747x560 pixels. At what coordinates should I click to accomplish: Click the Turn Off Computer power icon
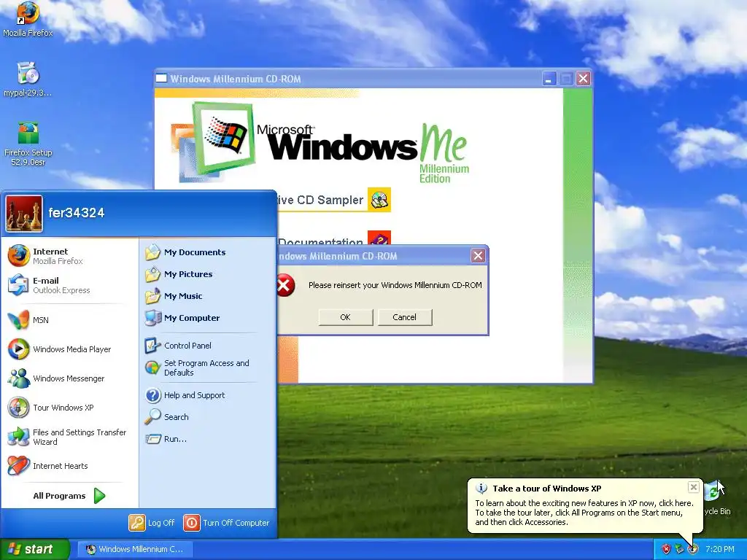(192, 523)
